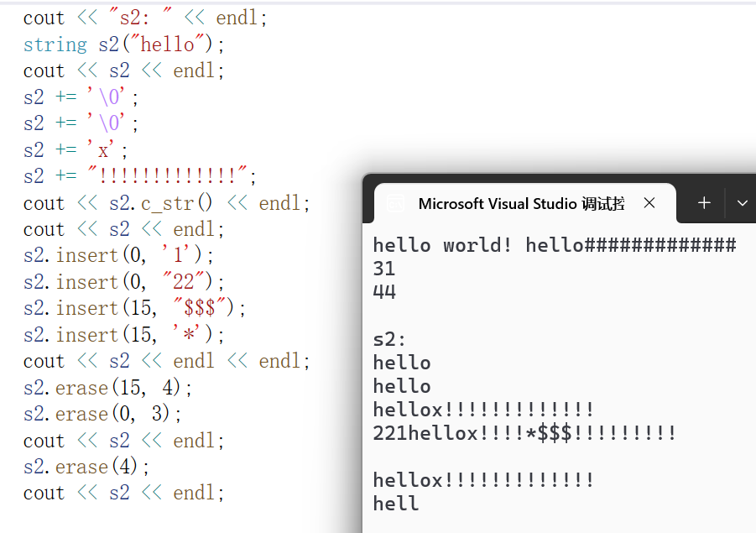Click the line s2 += "!!!!!!!!!!!!!";
The width and height of the screenshot is (756, 533).
coord(139,175)
